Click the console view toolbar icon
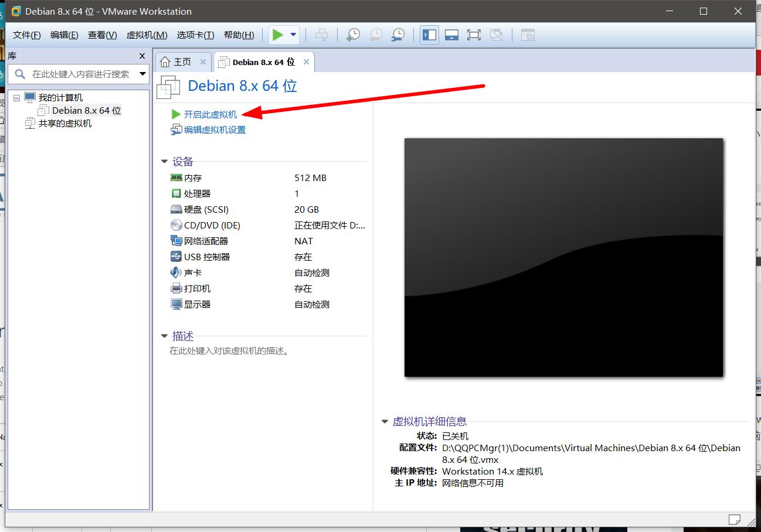Image resolution: width=761 pixels, height=532 pixels. point(528,35)
